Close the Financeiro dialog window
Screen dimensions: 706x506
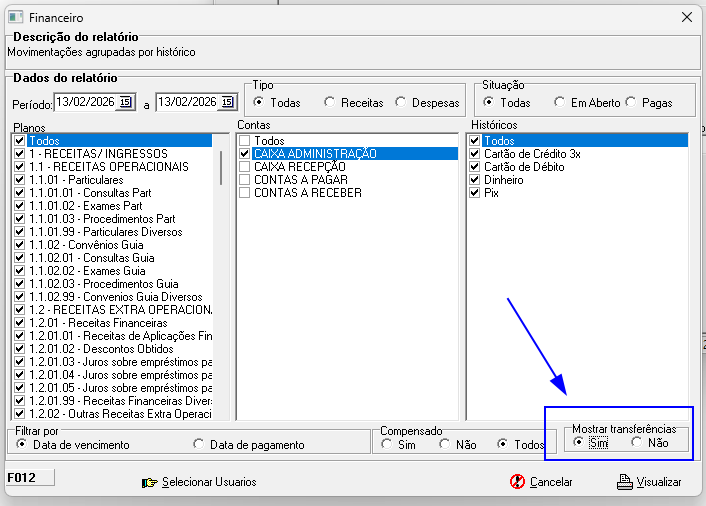click(x=686, y=17)
